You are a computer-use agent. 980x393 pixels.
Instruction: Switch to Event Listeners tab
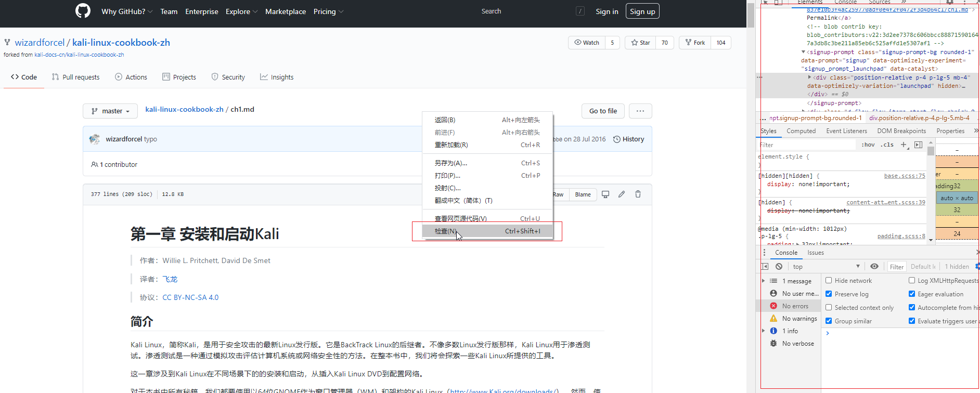[x=846, y=131]
